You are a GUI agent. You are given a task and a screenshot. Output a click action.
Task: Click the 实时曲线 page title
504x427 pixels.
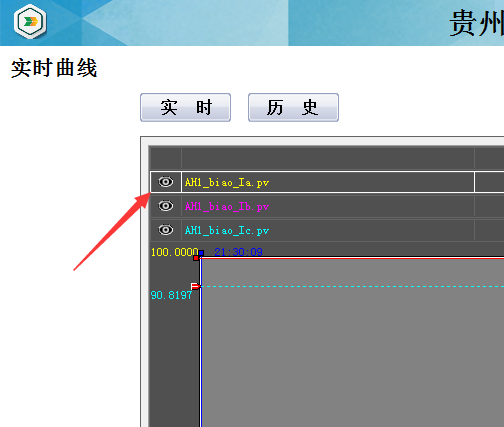pyautogui.click(x=54, y=68)
